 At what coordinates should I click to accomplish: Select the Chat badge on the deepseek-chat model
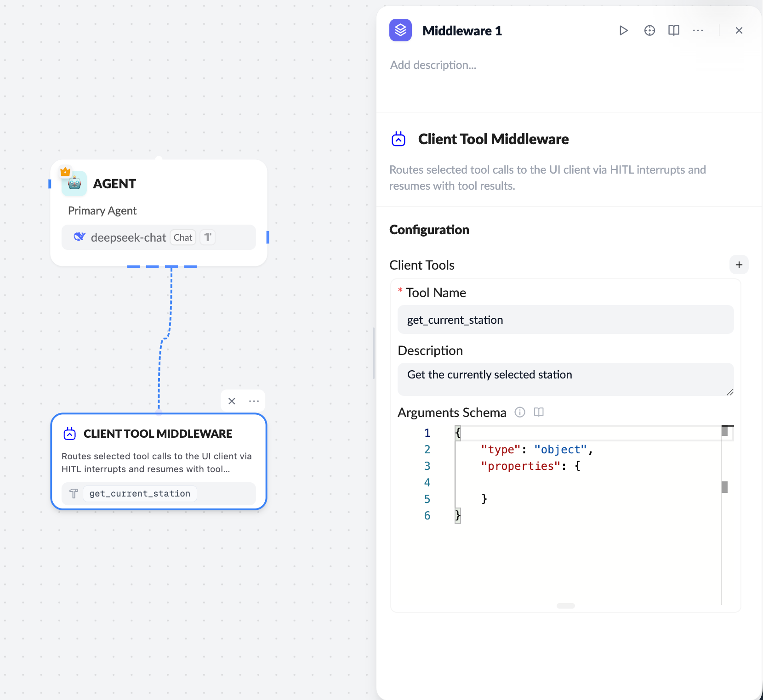[182, 237]
